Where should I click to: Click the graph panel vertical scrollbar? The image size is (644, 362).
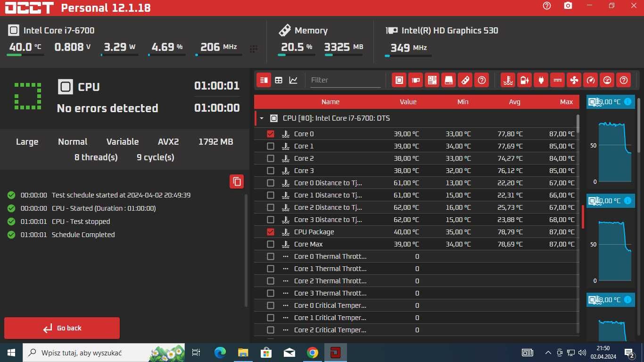(x=639, y=125)
